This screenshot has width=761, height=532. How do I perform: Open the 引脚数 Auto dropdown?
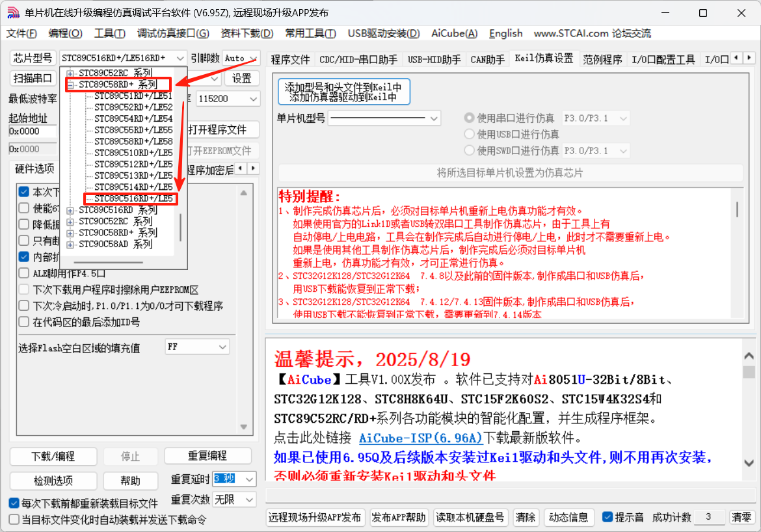click(241, 58)
